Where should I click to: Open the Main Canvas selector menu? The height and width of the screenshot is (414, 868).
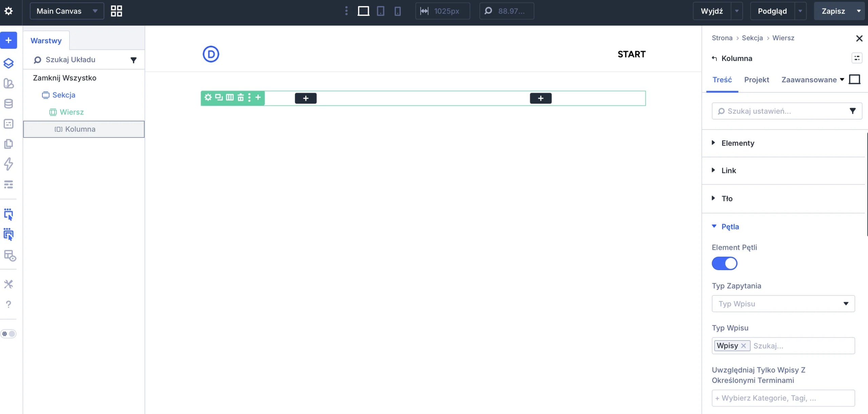[66, 11]
